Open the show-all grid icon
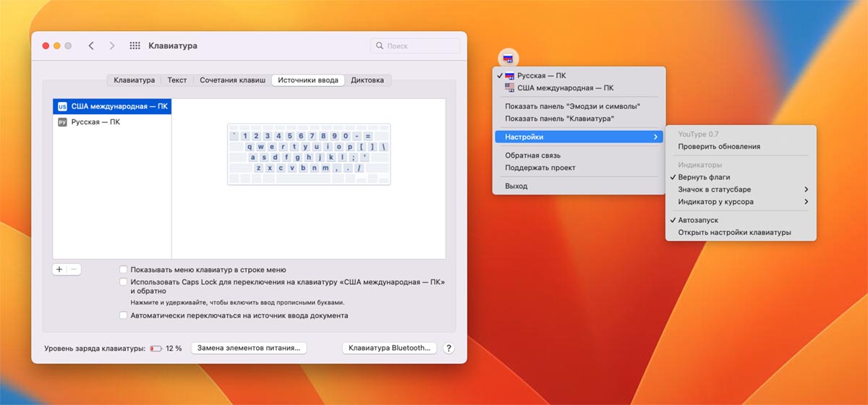The image size is (868, 405). pos(135,46)
